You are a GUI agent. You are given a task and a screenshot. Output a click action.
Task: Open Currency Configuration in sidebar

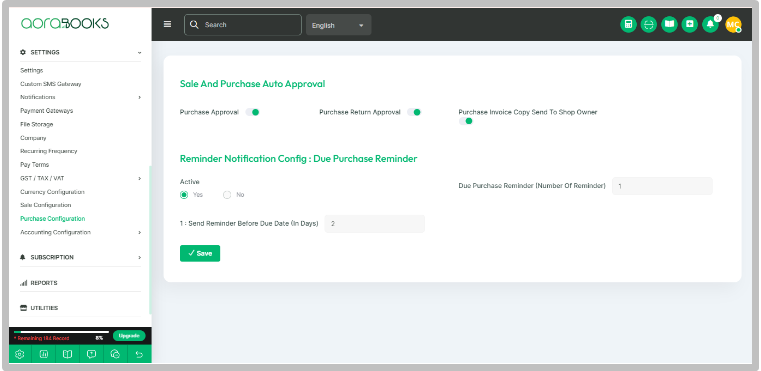pyautogui.click(x=52, y=192)
